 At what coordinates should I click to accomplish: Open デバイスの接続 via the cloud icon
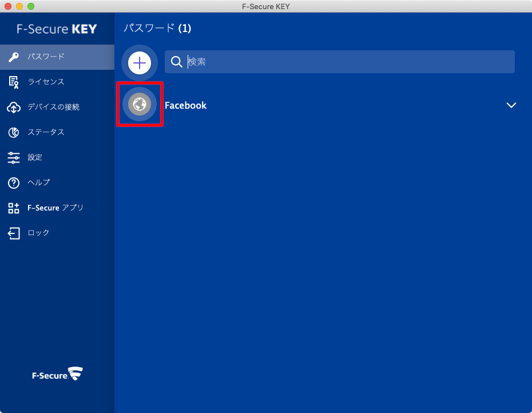14,107
